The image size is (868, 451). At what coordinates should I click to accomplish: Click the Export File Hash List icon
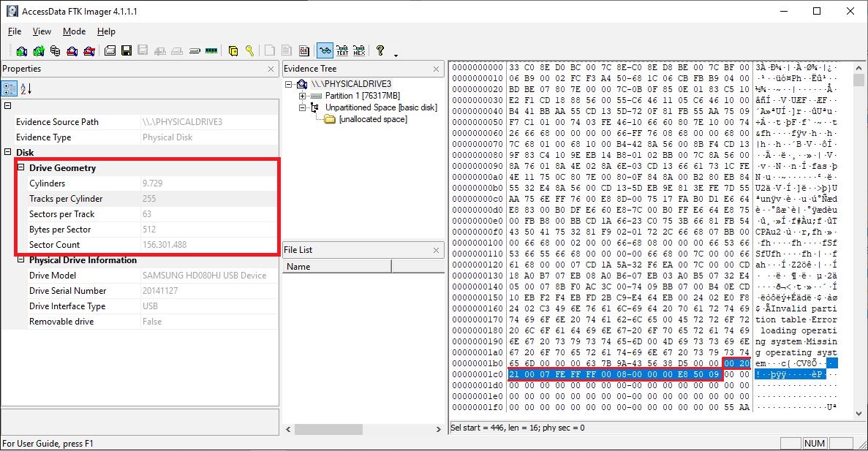coord(287,51)
